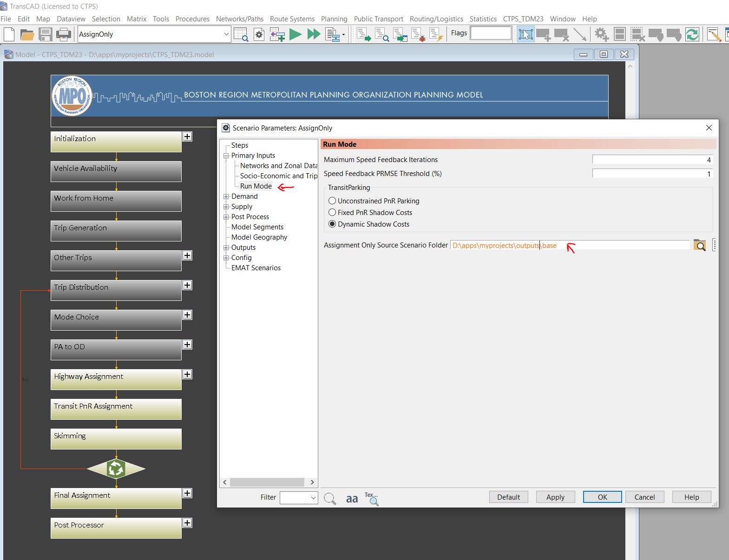The width and height of the screenshot is (729, 560).
Task: Open the Networks/Paths menu
Action: 240,19
